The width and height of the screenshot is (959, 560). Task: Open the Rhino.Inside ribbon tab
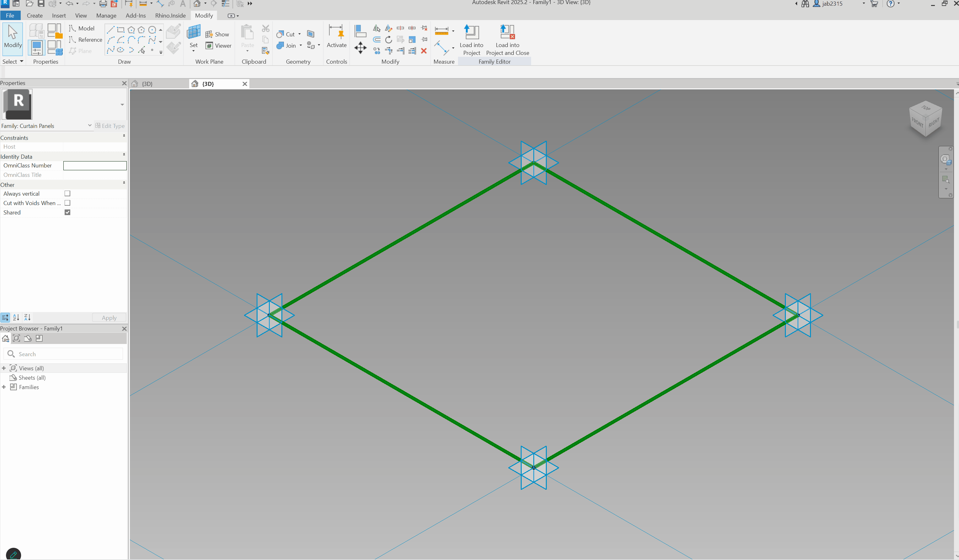[x=170, y=16]
